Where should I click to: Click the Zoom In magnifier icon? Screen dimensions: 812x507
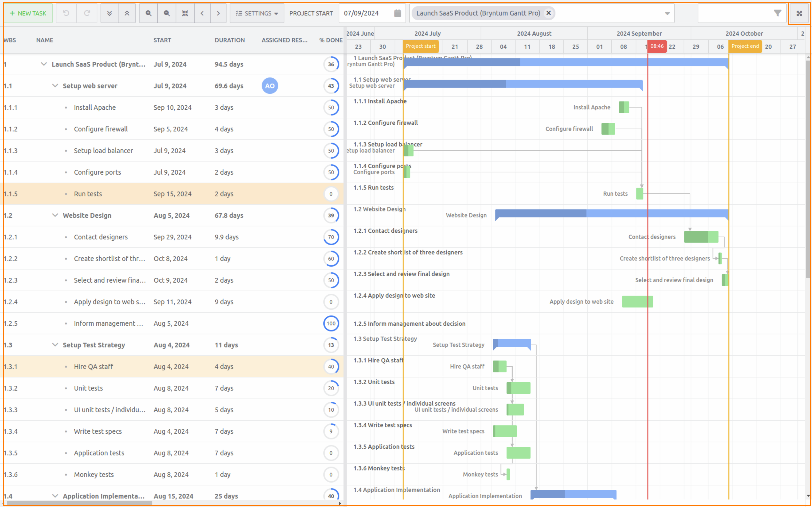pyautogui.click(x=148, y=13)
